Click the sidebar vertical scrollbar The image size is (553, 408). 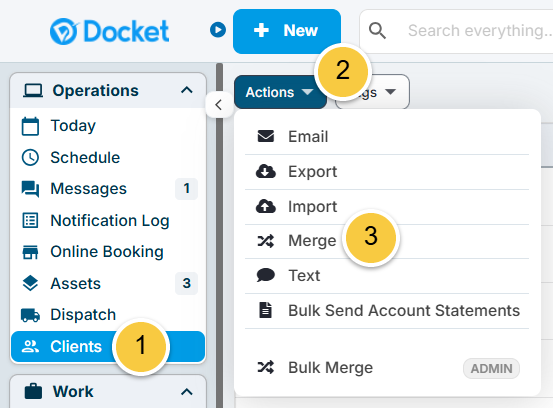point(220,236)
